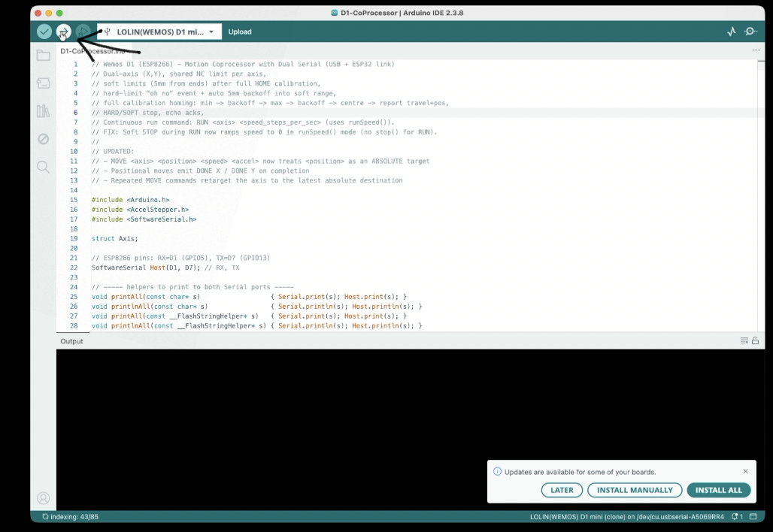Open the editor tab overflow menu
The width and height of the screenshot is (773, 532).
[756, 50]
